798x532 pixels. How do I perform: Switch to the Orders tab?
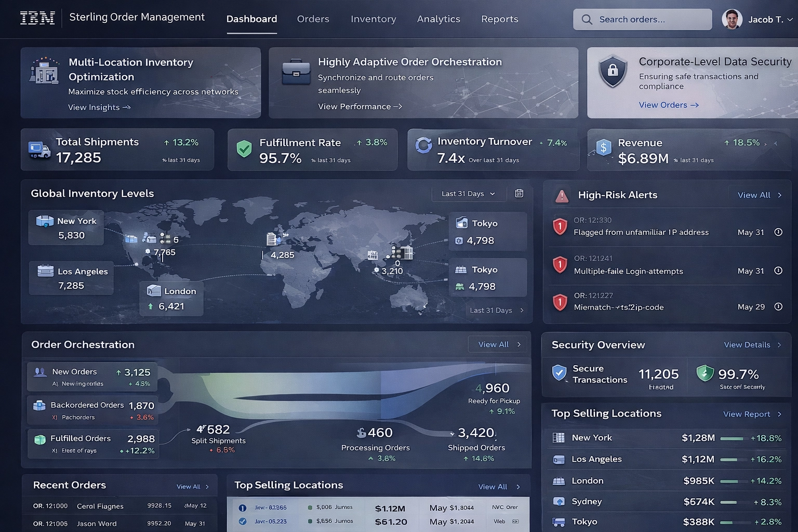click(x=313, y=19)
